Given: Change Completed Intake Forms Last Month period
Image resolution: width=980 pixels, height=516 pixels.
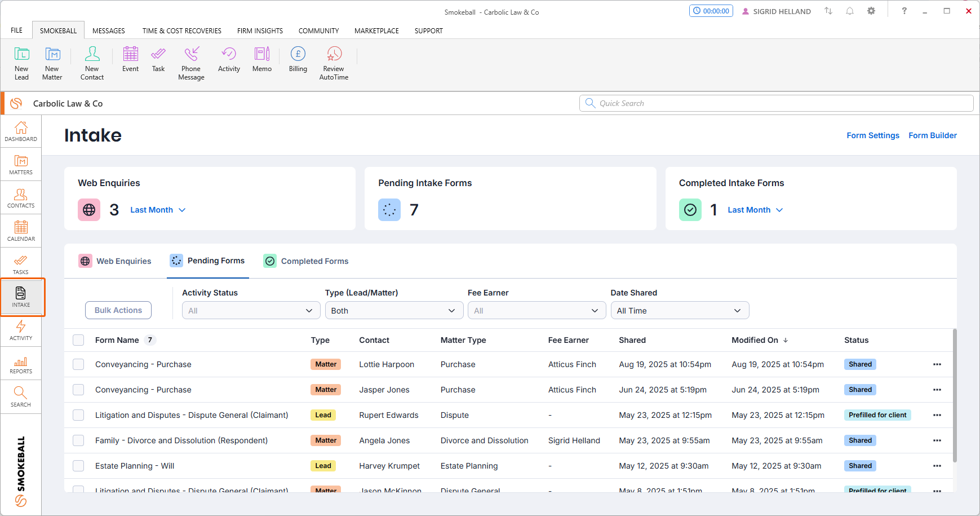Looking at the screenshot, I should (755, 210).
